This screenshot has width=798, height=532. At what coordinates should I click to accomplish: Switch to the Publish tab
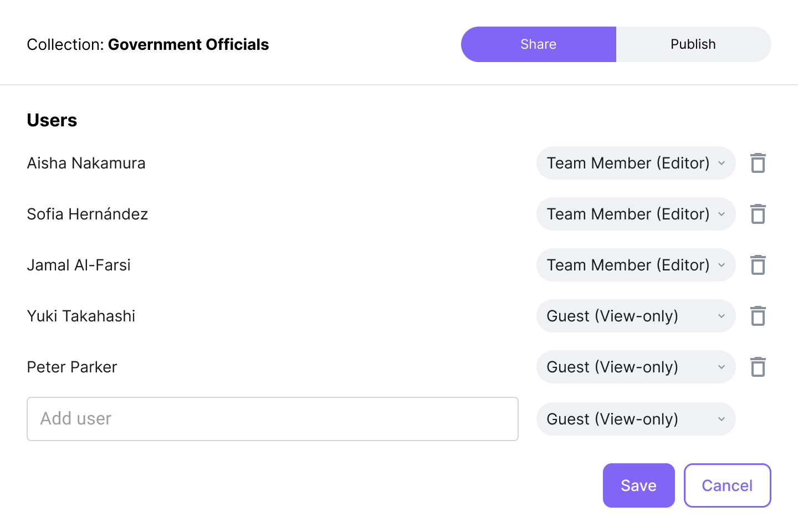tap(693, 44)
